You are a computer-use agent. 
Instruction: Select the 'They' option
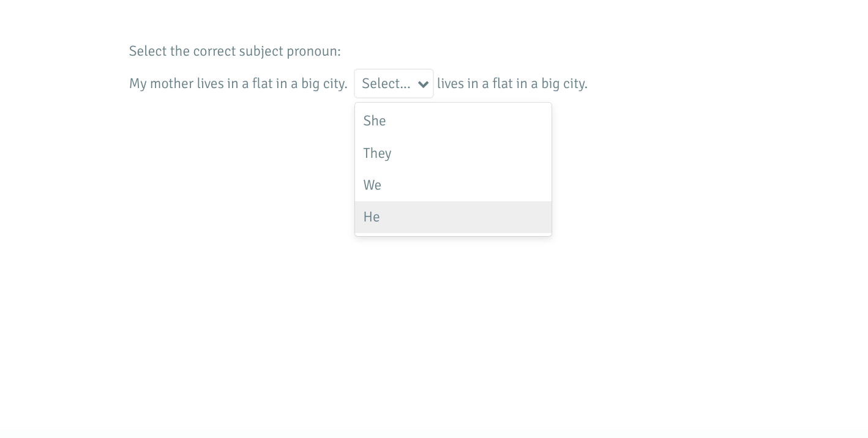[377, 153]
